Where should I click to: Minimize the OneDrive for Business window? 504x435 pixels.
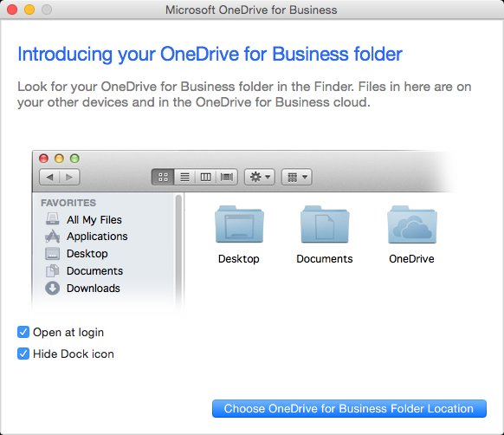pyautogui.click(x=29, y=10)
